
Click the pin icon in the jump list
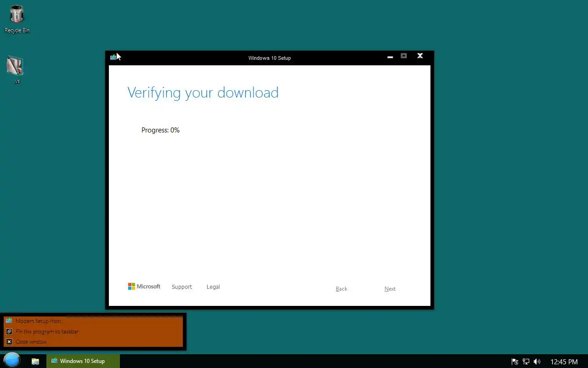pos(9,331)
